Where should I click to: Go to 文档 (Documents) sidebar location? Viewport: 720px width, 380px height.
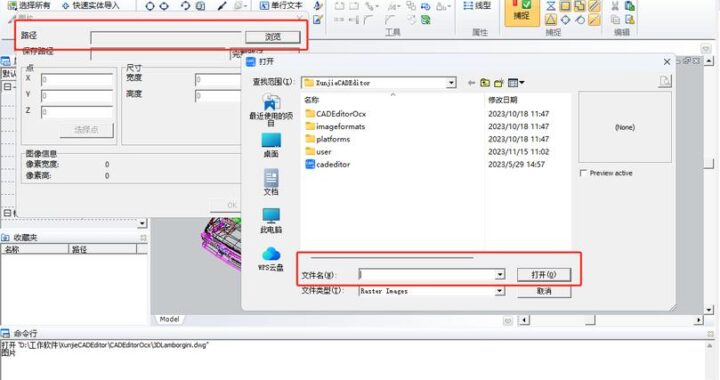click(x=271, y=182)
